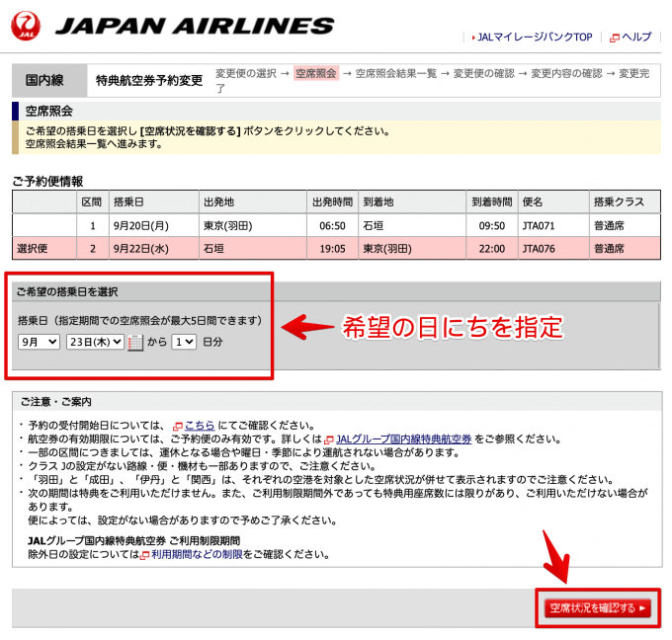Screen dimensions: 672x640
Task: Click the external-link icon beside こちら
Action: click(x=178, y=425)
